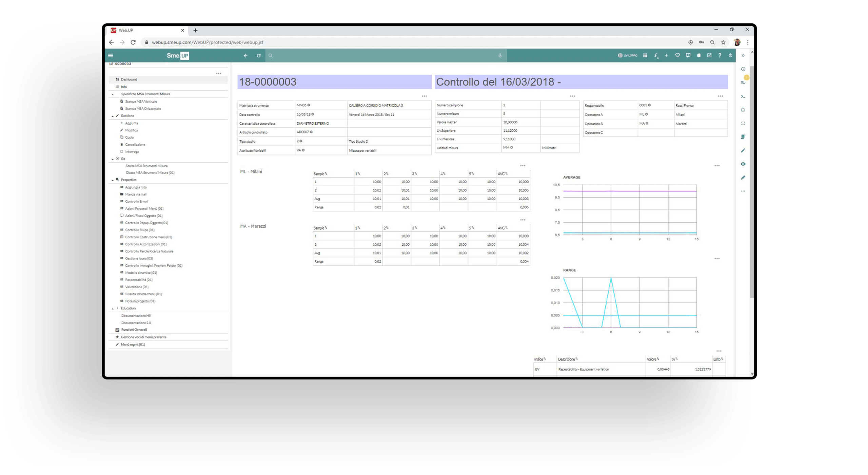Open the apps grid icon in the header
The image size is (868, 475).
click(645, 56)
